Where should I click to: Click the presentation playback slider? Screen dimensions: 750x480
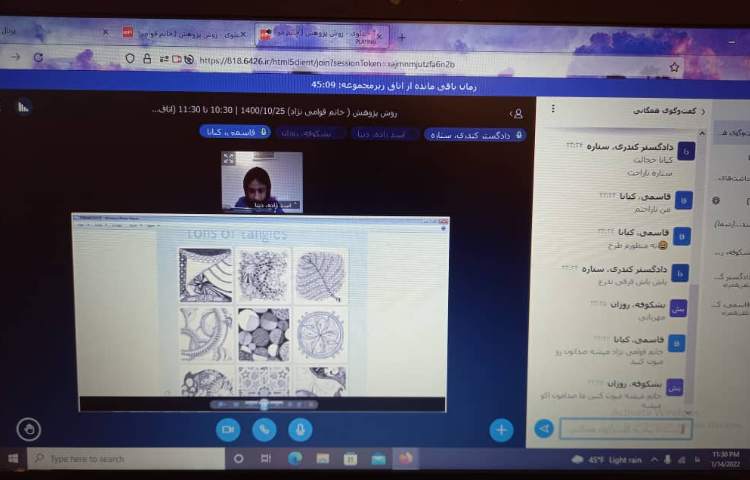click(262, 404)
